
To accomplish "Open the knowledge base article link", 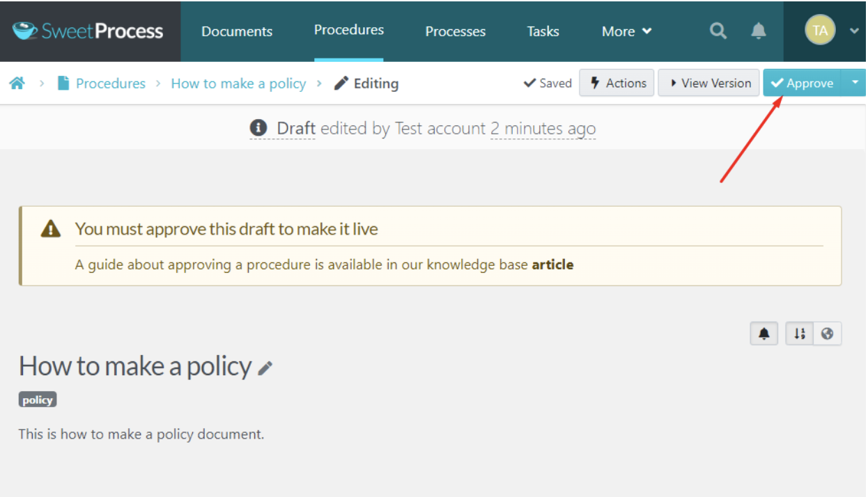I will 552,265.
